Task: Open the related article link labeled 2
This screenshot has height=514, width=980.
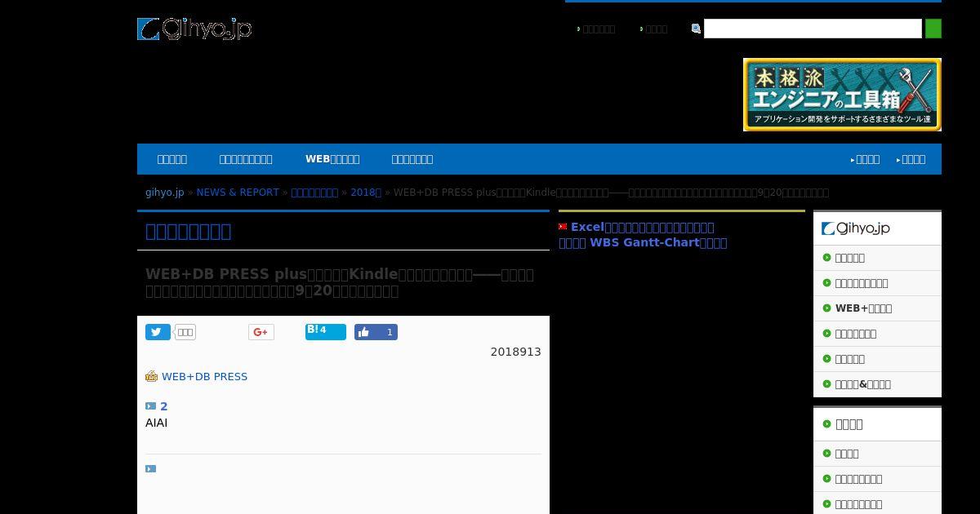Action: (163, 406)
